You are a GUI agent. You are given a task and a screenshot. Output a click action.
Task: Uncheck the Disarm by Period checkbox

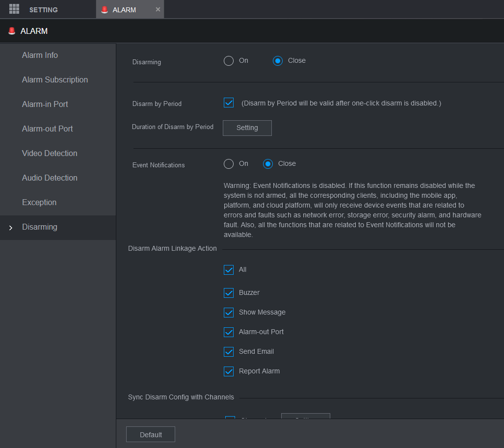229,103
